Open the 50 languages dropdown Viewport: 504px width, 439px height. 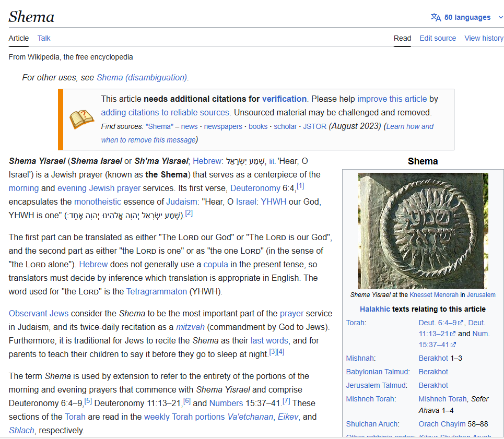point(467,17)
